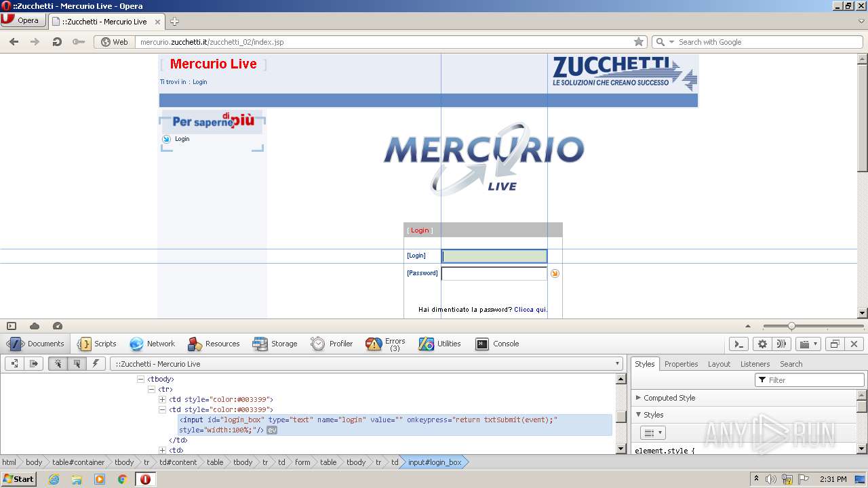Click the export DOM icon

point(33,364)
